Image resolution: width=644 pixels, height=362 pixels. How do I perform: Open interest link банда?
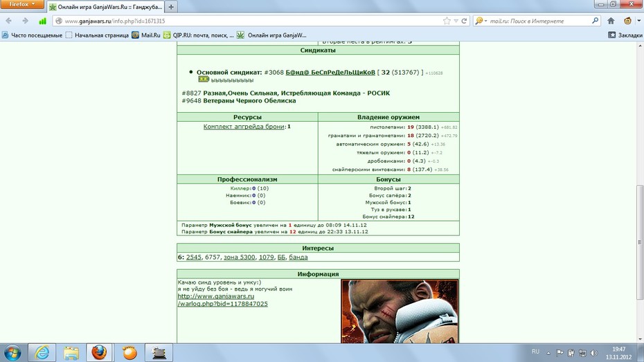click(298, 257)
